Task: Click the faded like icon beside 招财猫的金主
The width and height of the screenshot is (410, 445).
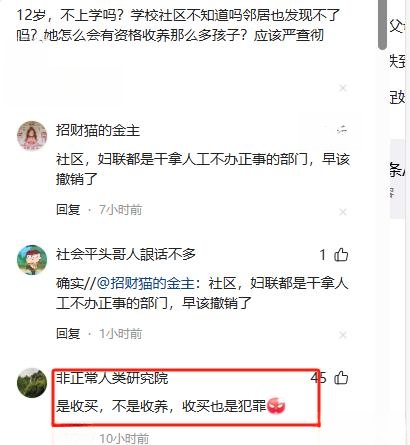Action: tap(342, 130)
